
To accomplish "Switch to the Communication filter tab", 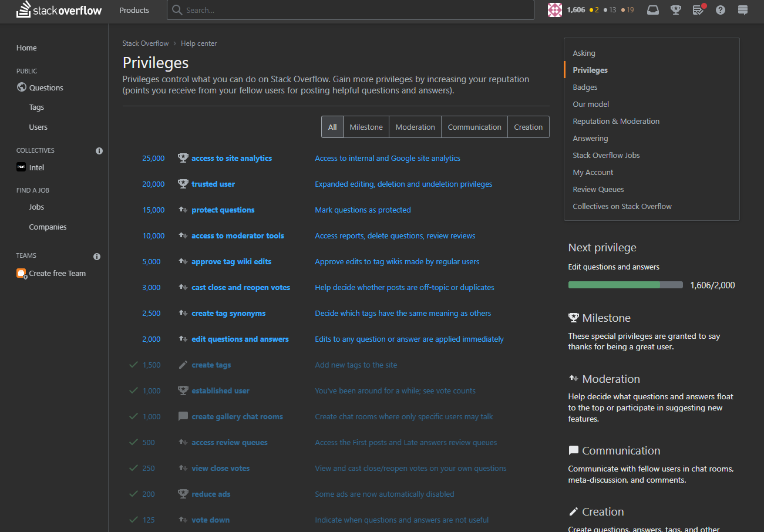I will click(474, 127).
